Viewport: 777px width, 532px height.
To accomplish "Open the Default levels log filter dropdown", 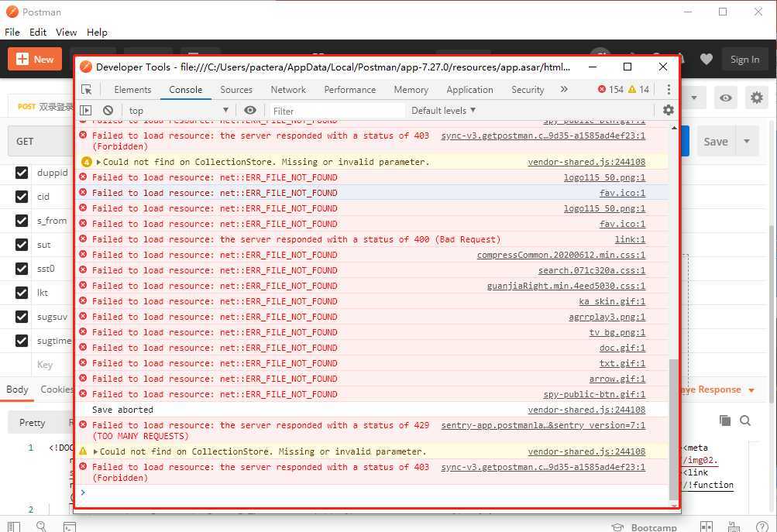I will tap(444, 111).
